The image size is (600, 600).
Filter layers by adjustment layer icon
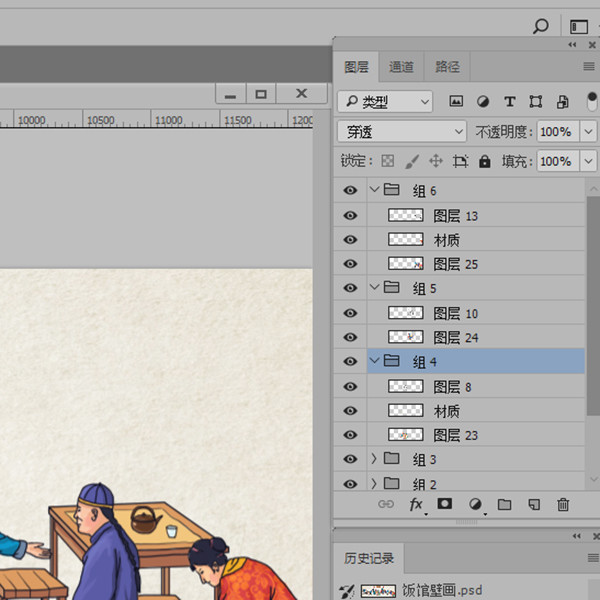[x=483, y=102]
